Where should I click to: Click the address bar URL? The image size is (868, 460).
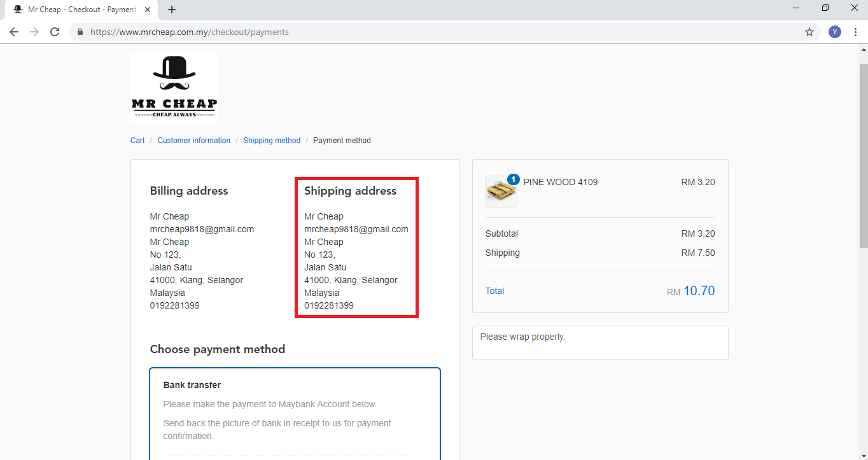190,32
